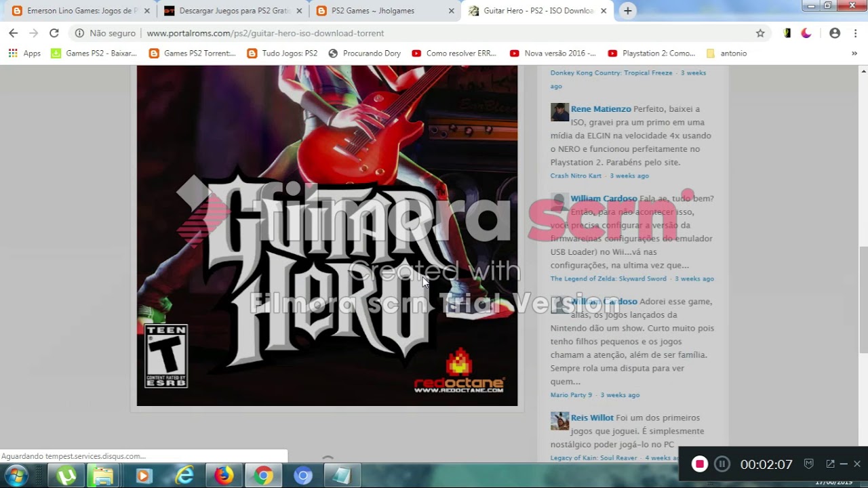Click the Guitar Hero cover image

[327, 235]
